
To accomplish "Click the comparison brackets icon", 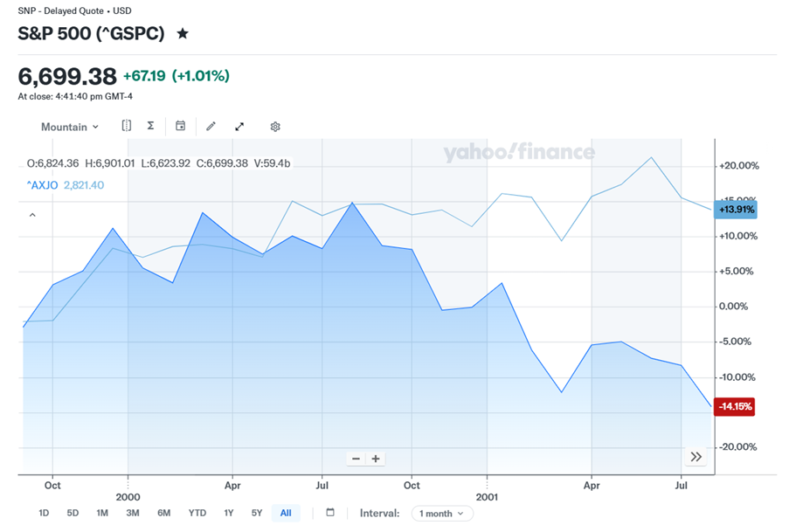I will click(127, 126).
